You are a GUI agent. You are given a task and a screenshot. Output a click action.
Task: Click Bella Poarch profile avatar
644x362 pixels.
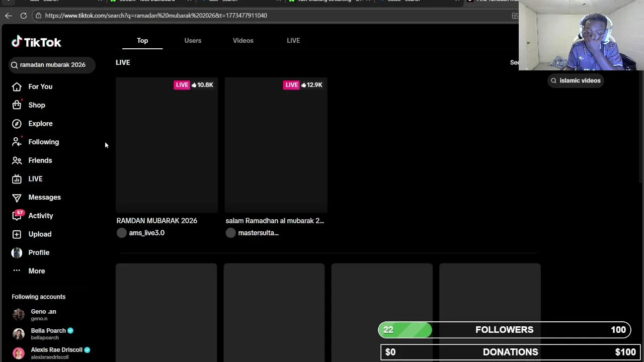pos(19,334)
